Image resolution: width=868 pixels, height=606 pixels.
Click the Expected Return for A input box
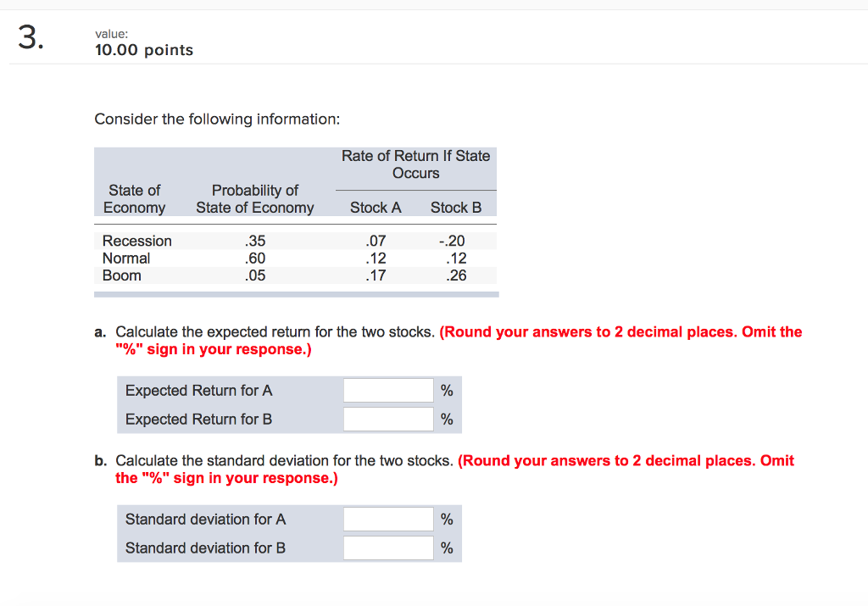(x=388, y=391)
